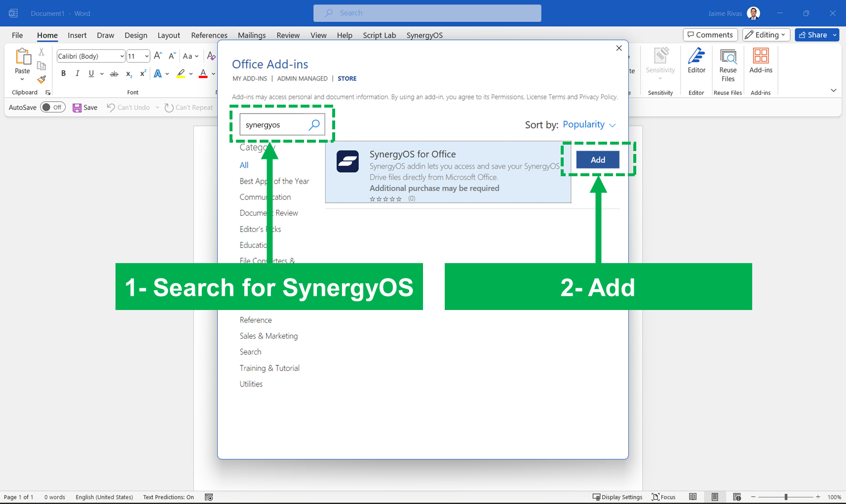Close the Office Add-ins dialog
Image resolution: width=846 pixels, height=504 pixels.
pos(619,48)
